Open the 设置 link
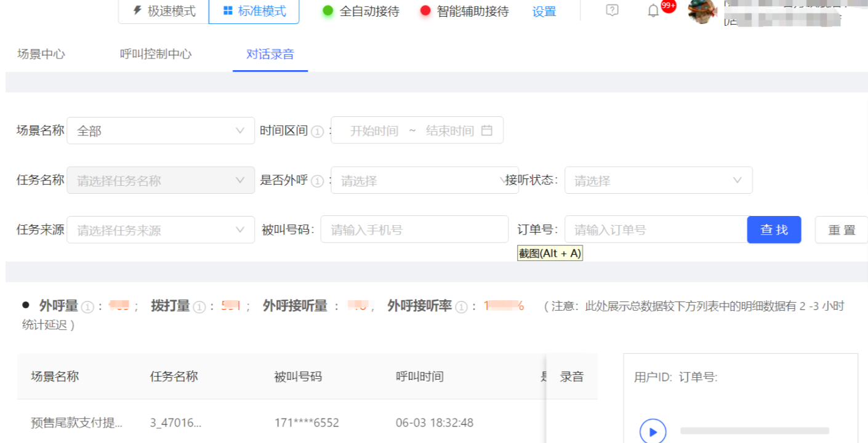The image size is (868, 443). [544, 12]
